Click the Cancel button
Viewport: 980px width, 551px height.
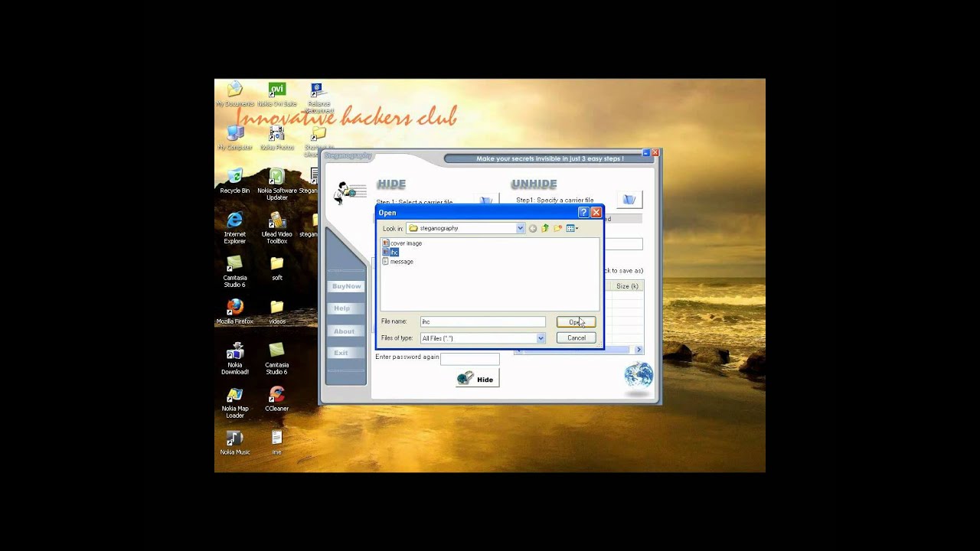577,337
